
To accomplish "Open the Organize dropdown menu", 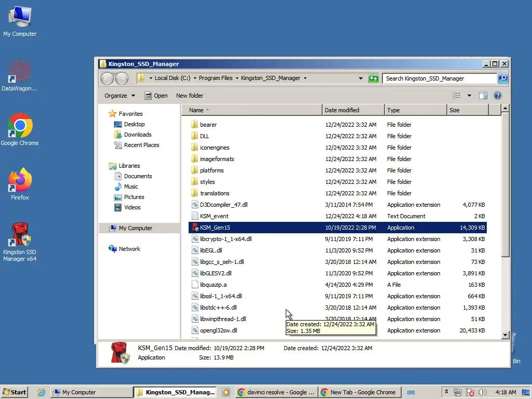I will 119,96.
